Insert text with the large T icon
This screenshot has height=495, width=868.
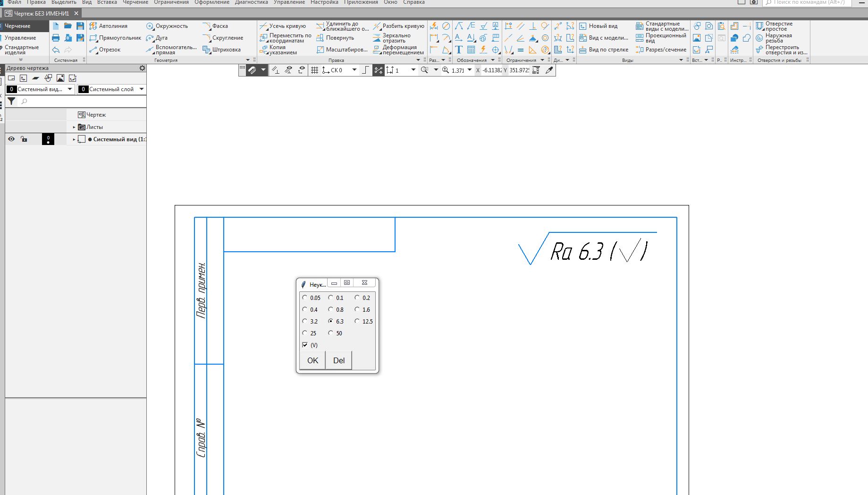tap(459, 50)
